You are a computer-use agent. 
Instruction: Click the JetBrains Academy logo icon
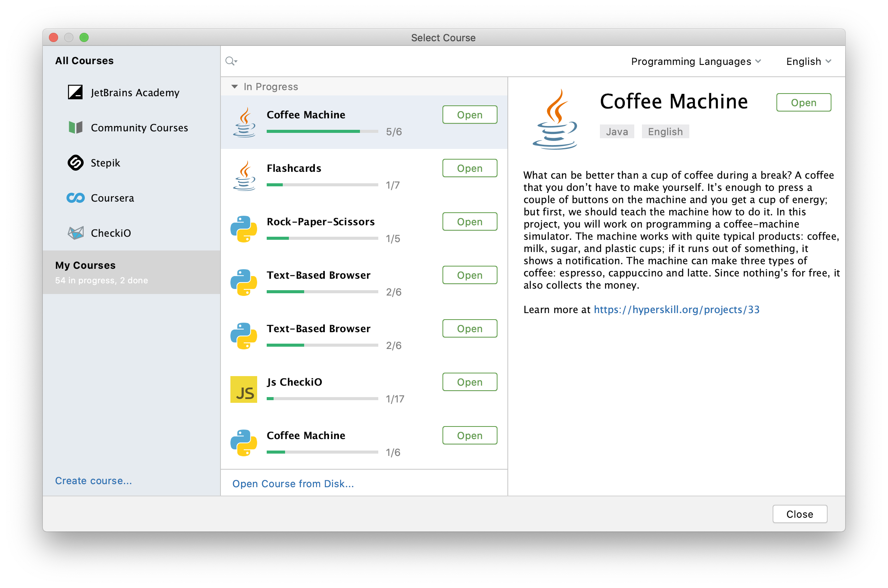75,92
